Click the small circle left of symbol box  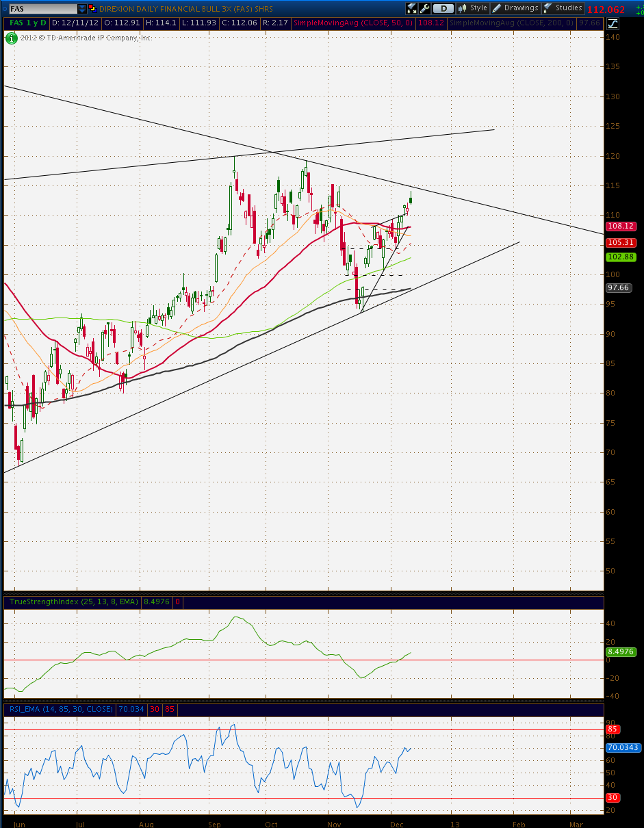pyautogui.click(x=3, y=10)
